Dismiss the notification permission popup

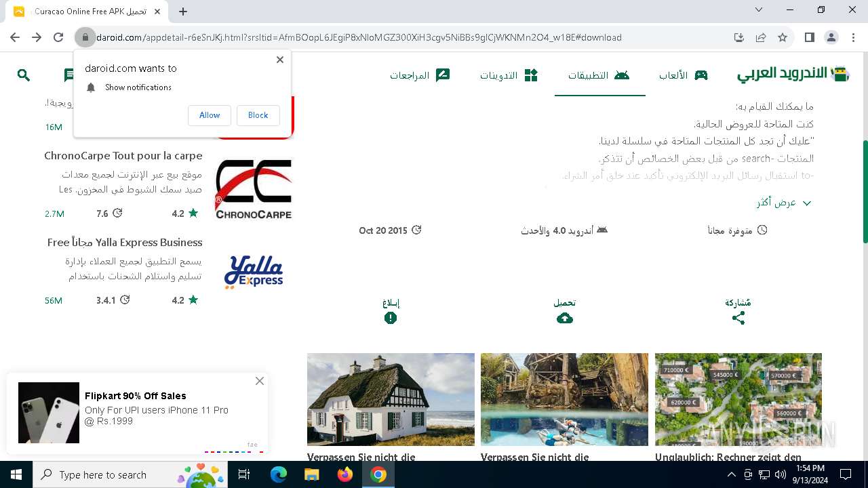point(280,60)
